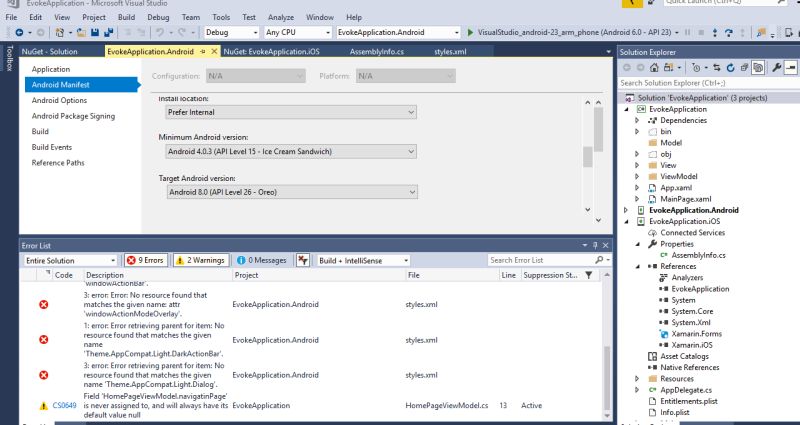
Task: Click the Solution Explorer Home icon
Action: [654, 67]
